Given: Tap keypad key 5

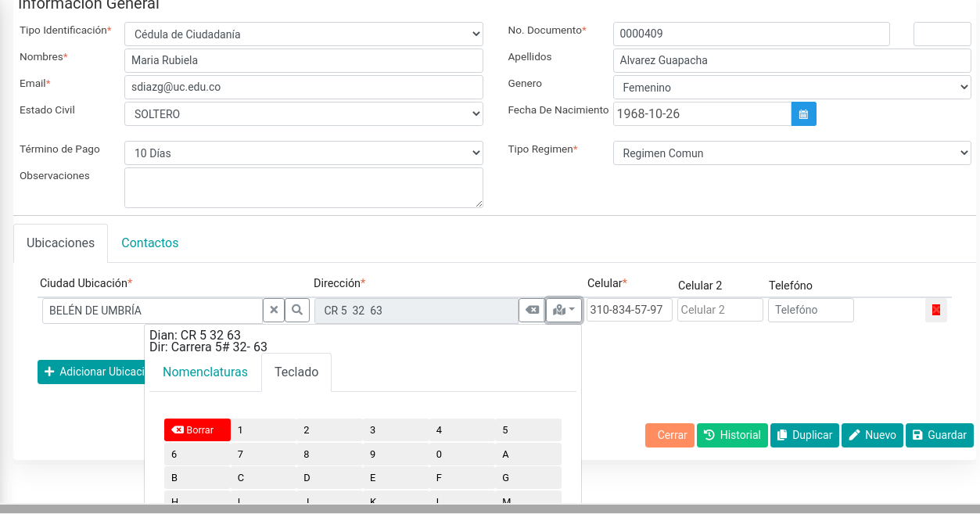Looking at the screenshot, I should pyautogui.click(x=529, y=430).
